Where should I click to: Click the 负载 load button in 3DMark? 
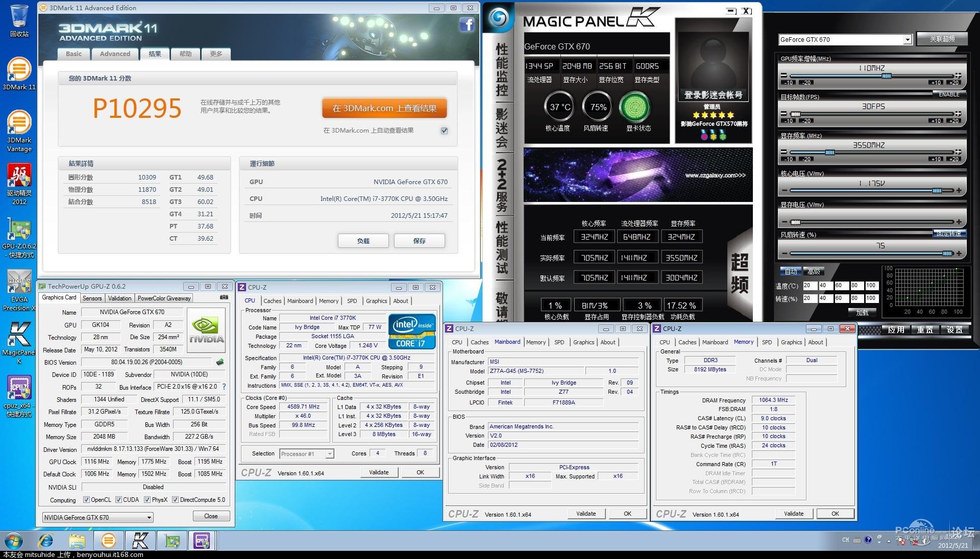point(363,241)
